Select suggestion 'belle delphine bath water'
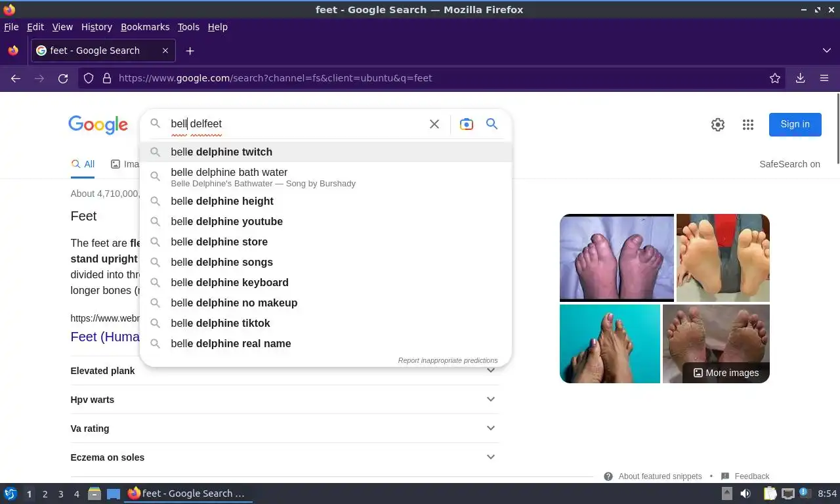This screenshot has height=504, width=840. [325, 177]
